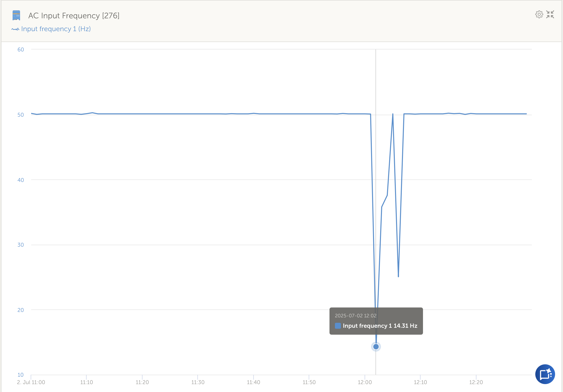Click the blue swatch in the tooltip

coord(338,326)
